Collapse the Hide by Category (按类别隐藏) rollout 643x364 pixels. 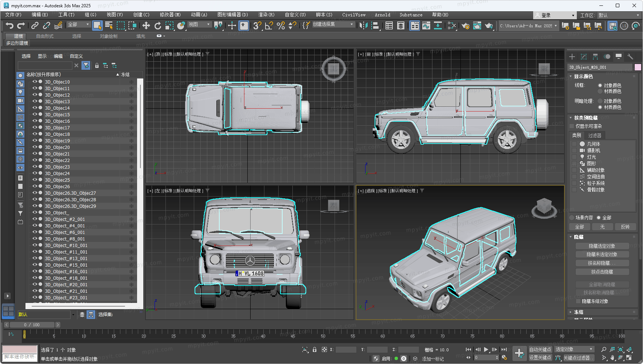[586, 118]
